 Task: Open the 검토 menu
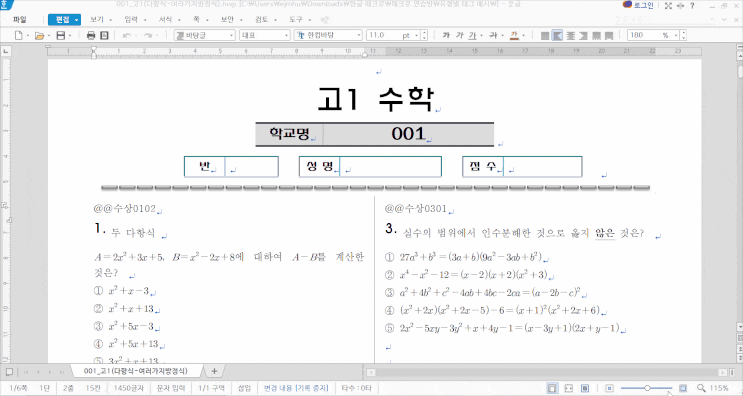tap(262, 19)
